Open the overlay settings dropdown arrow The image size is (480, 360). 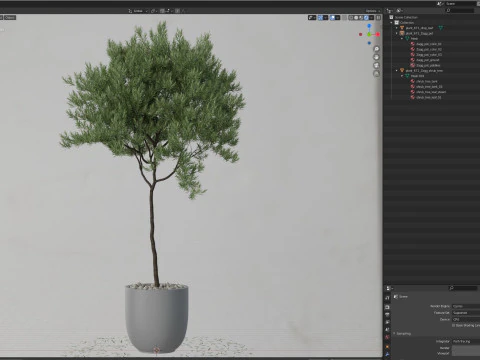[337, 18]
